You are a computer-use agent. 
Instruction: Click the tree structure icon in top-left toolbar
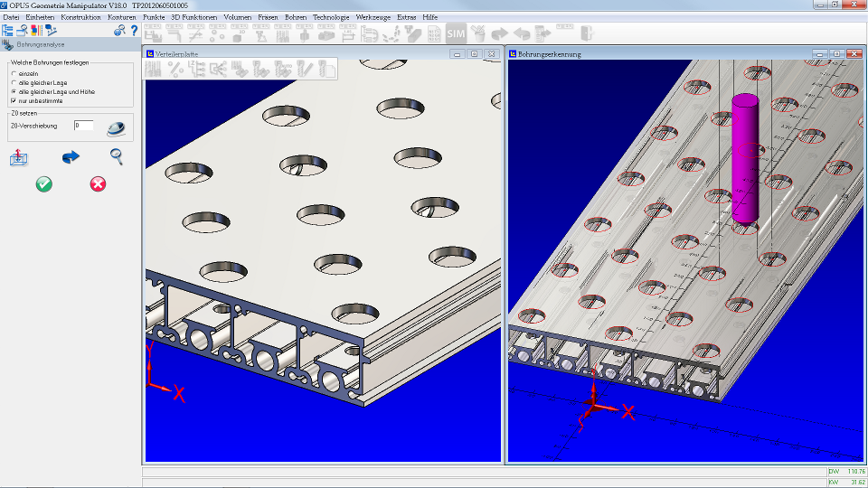pos(8,31)
